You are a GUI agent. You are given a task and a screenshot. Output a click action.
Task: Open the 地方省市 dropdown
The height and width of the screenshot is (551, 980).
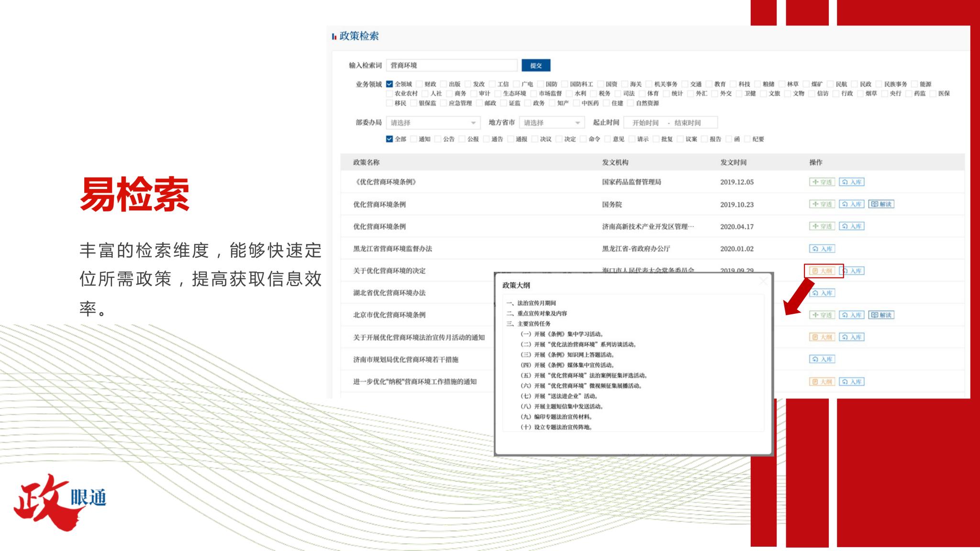pyautogui.click(x=551, y=123)
